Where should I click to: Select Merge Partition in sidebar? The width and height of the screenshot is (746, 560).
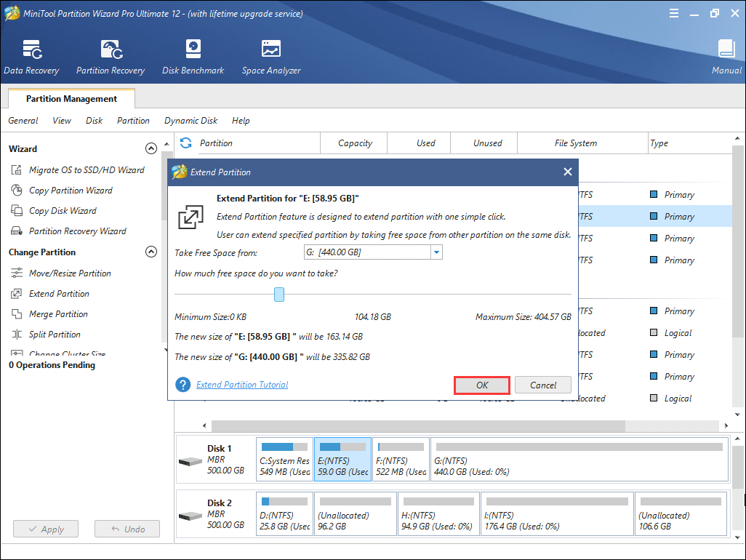(49, 314)
